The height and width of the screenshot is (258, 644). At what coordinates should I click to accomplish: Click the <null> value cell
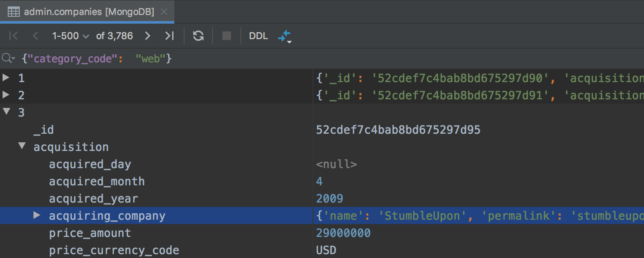point(336,164)
